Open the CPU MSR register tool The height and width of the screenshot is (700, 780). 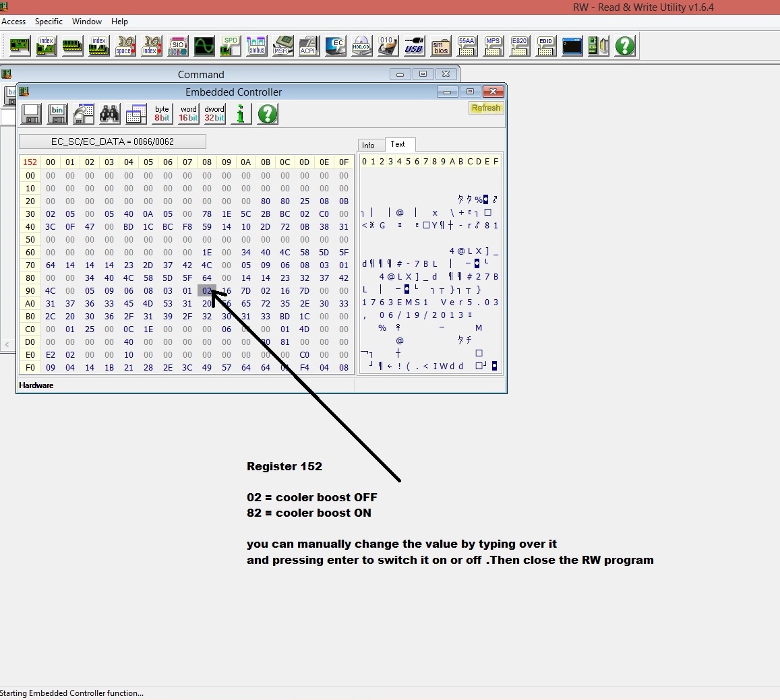click(283, 46)
